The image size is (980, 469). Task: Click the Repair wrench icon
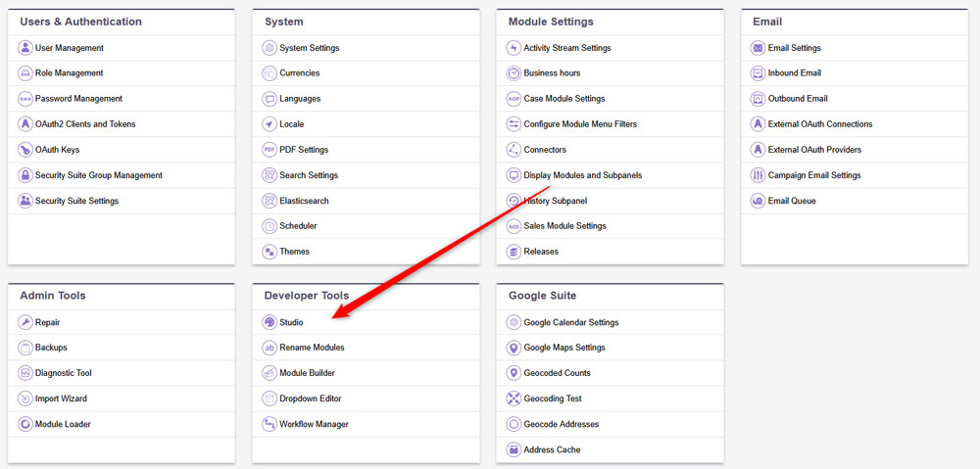click(25, 322)
